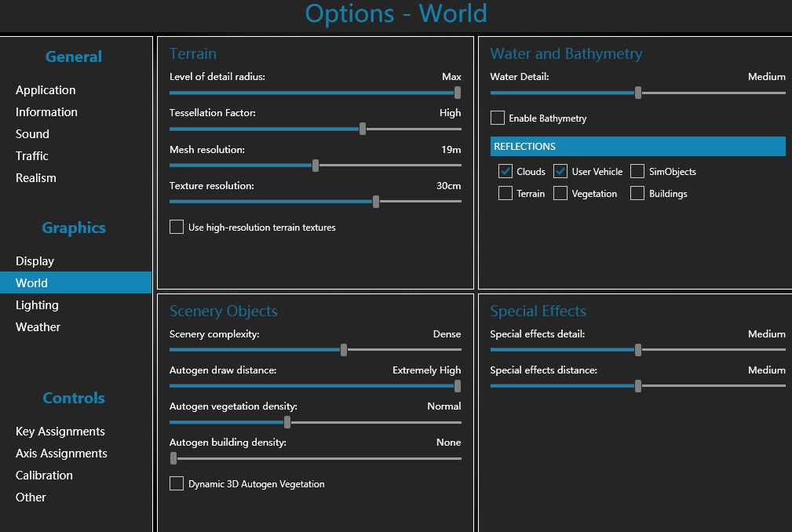Disable User Vehicle reflections
The image size is (792, 532).
560,172
